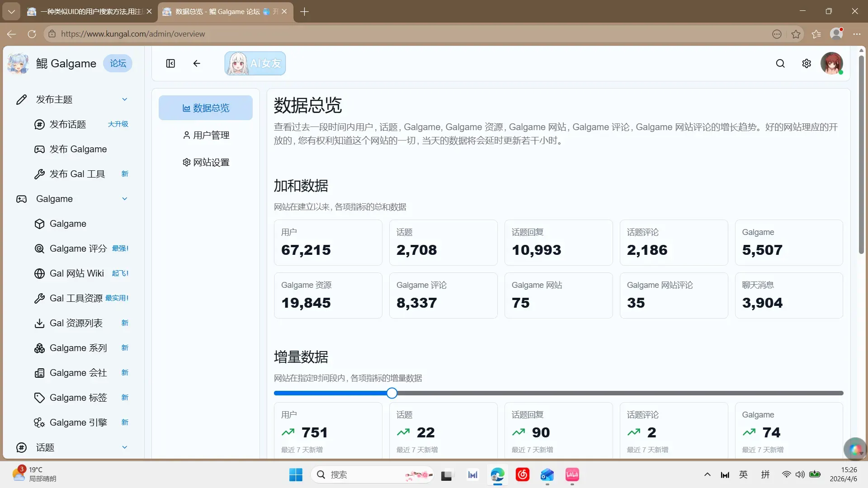
Task: Click the floating colorful assistant icon
Action: tap(855, 449)
